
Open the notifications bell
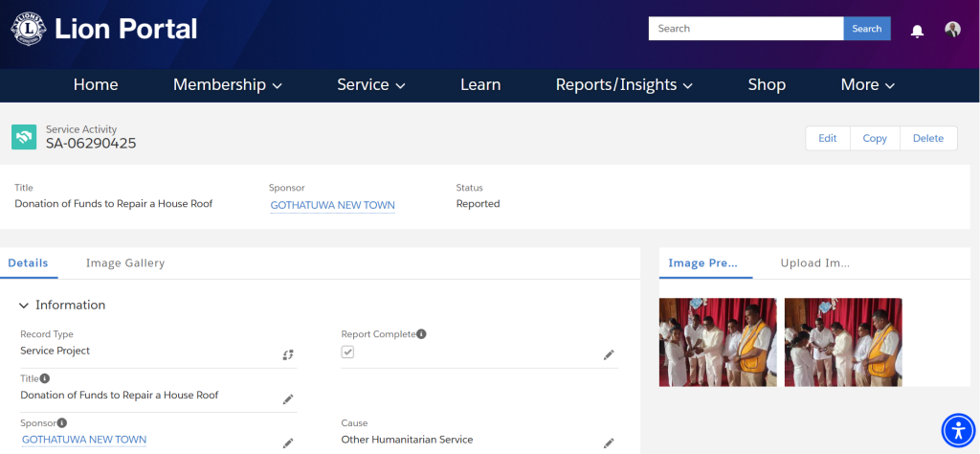917,31
